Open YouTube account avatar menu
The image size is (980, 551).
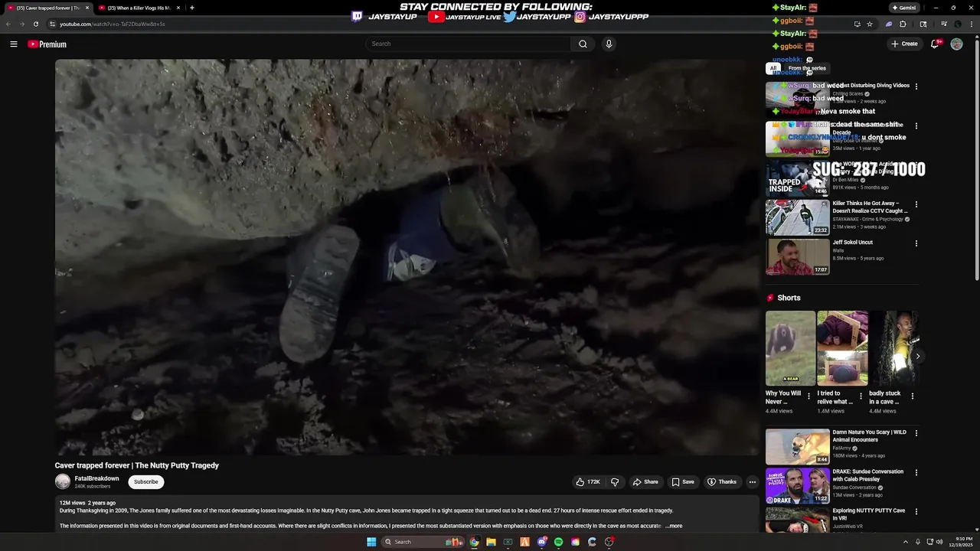click(956, 44)
